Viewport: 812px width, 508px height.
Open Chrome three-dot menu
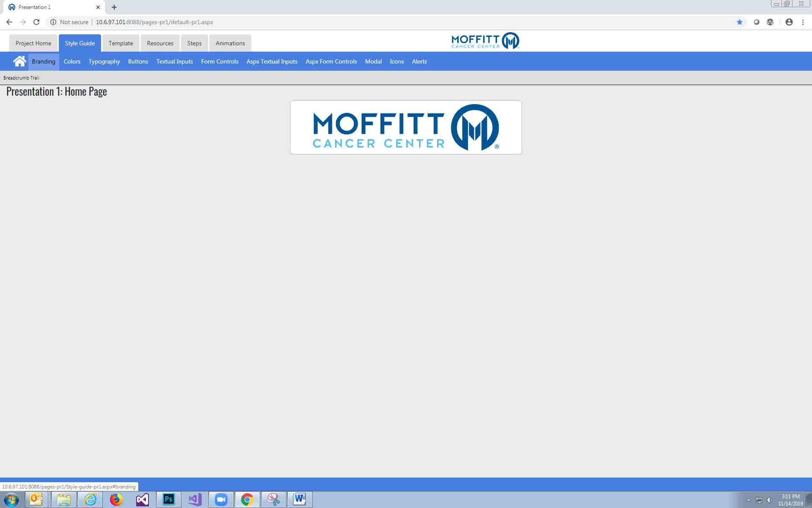tap(803, 22)
